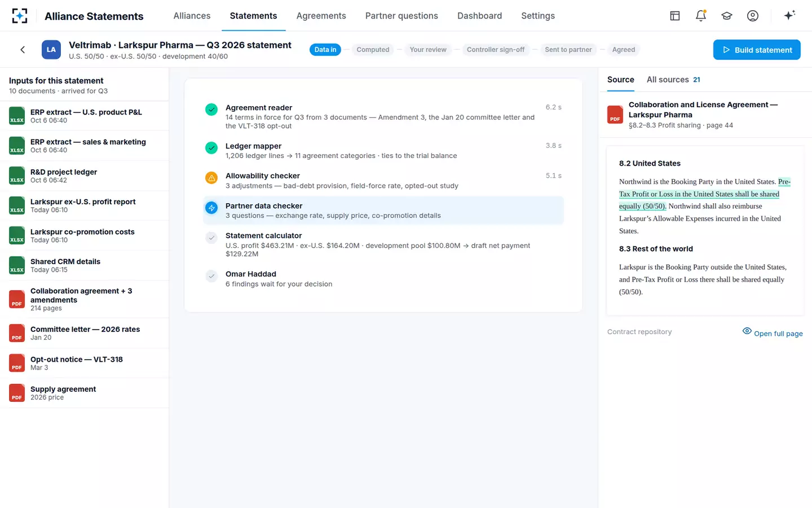
Task: Open the user account profile icon
Action: coord(753,16)
